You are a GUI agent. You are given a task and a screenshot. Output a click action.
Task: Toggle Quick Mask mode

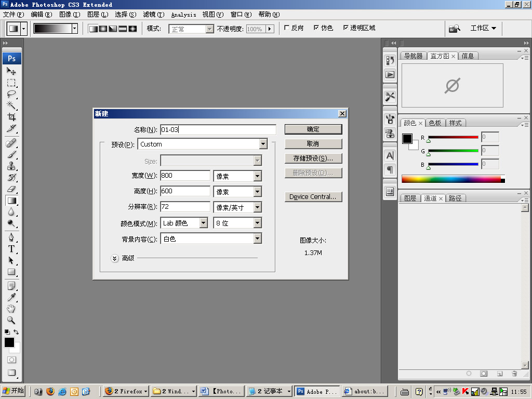pos(11,360)
